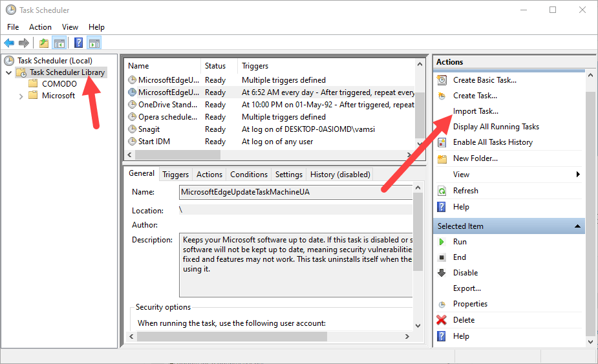
Task: Sort tasks by the Name column header
Action: pos(163,66)
